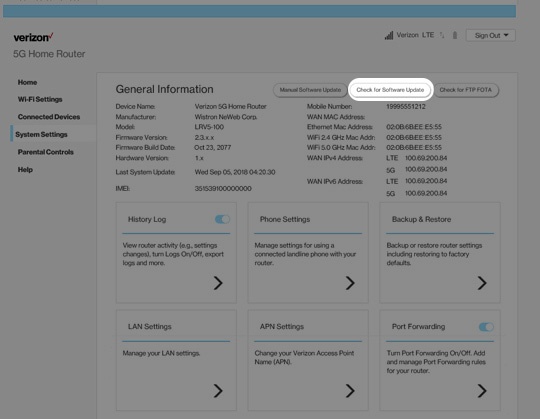Viewport: 540px width, 419px height.
Task: Open LAN Settings with its arrow
Action: [x=218, y=391]
